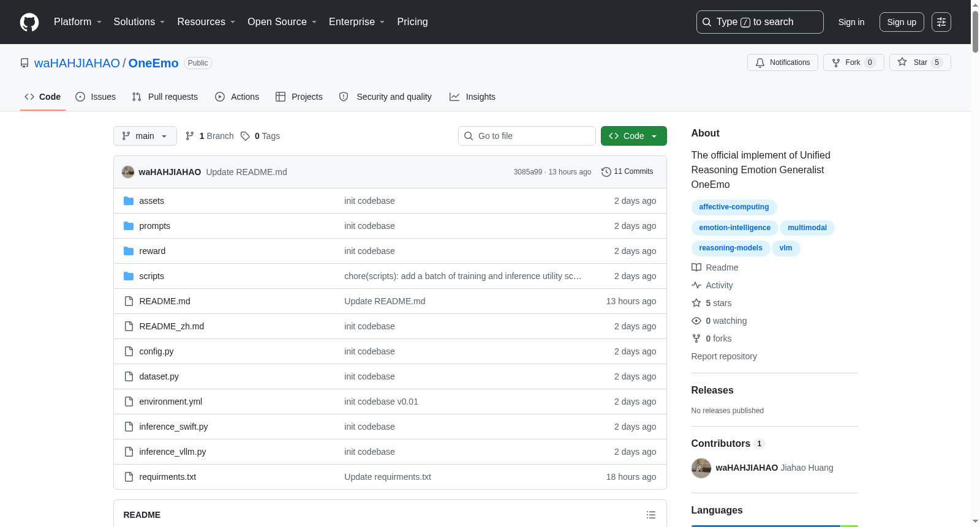
Task: Click the prompts folder icon
Action: click(x=129, y=226)
